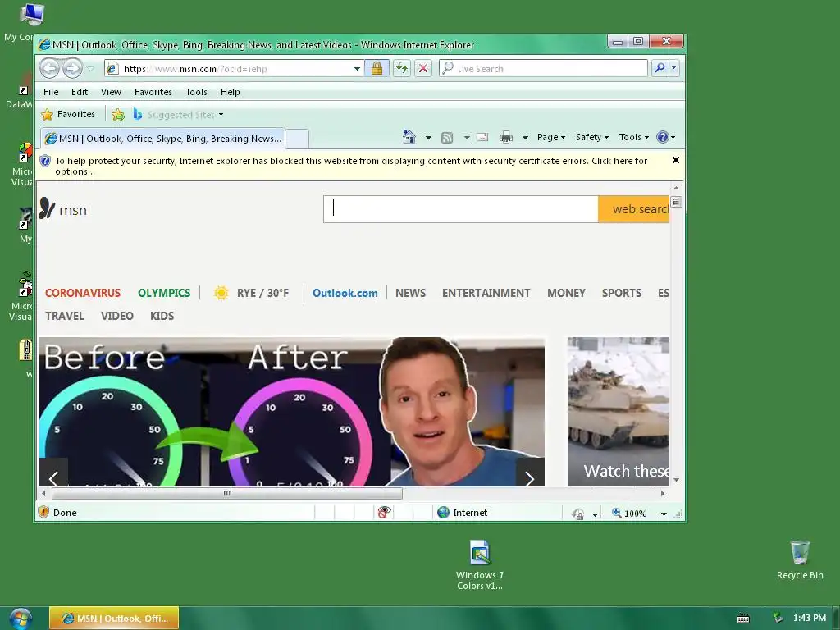Open the View menu

pyautogui.click(x=111, y=92)
